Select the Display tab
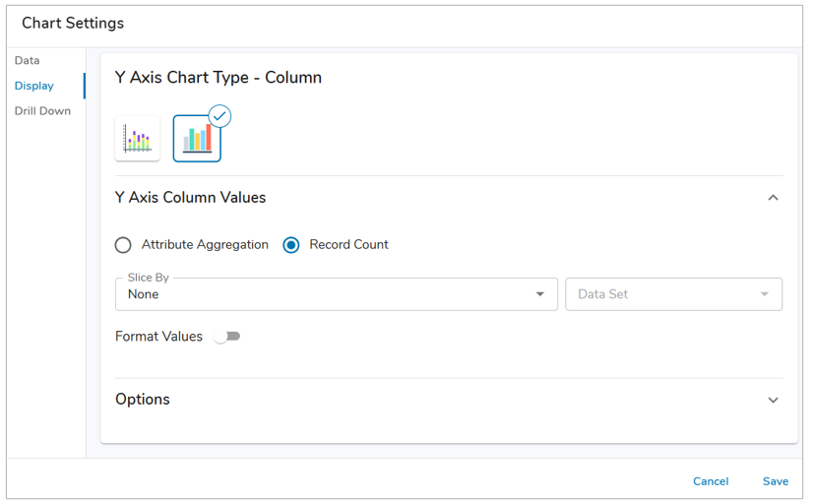Screen dimensions: 813x504 click(34, 87)
